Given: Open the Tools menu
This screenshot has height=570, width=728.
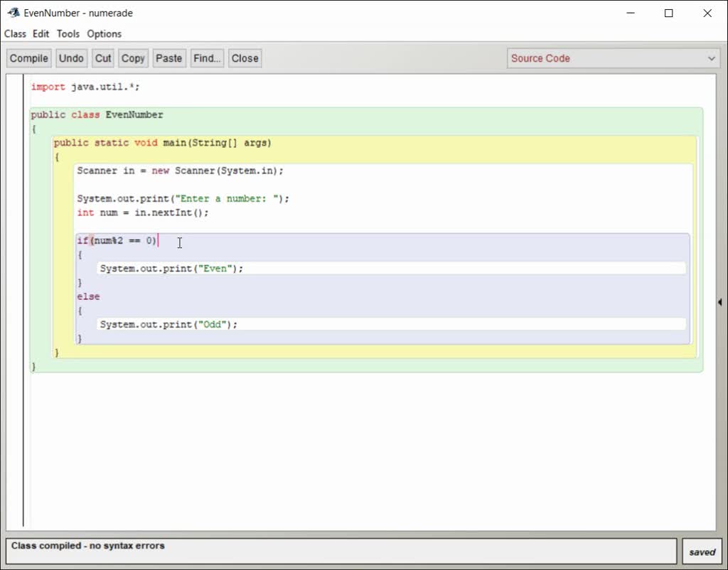Looking at the screenshot, I should [x=68, y=34].
